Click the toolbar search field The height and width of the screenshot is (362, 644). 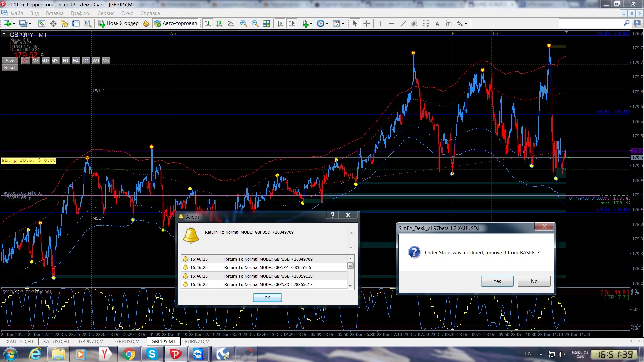pyautogui.click(x=591, y=23)
